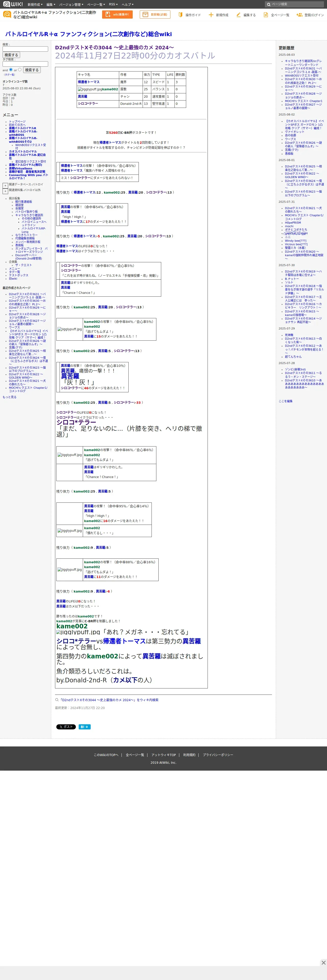Select the 'or' radio button
The image size is (327, 980).
tap(20, 70)
